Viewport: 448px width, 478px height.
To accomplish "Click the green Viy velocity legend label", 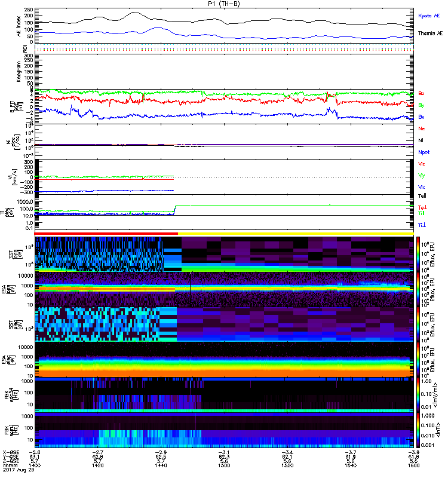I will click(x=422, y=176).
